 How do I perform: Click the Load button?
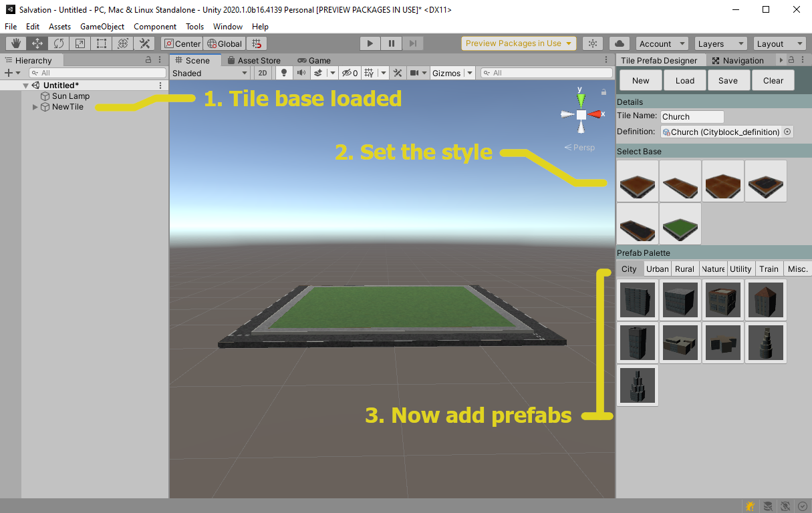click(x=685, y=80)
